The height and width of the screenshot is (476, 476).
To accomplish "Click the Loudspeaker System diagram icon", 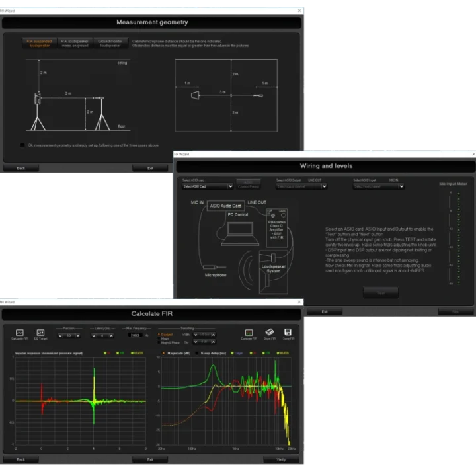I will (x=273, y=272).
